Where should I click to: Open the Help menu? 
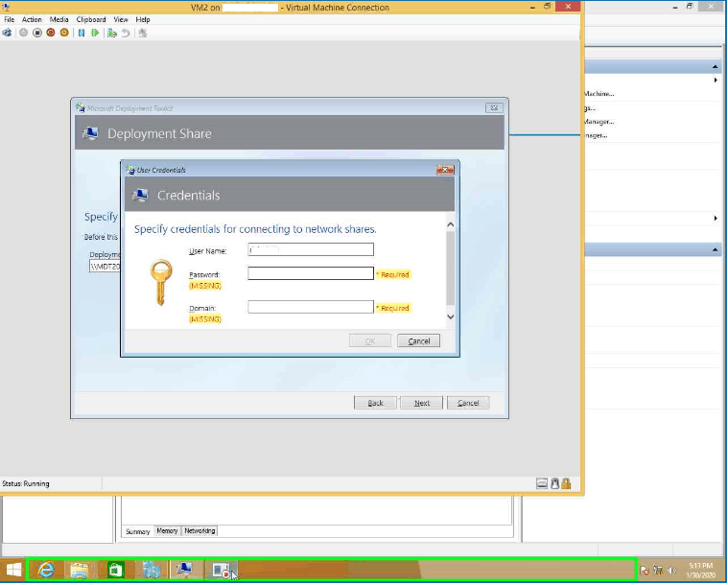[143, 19]
